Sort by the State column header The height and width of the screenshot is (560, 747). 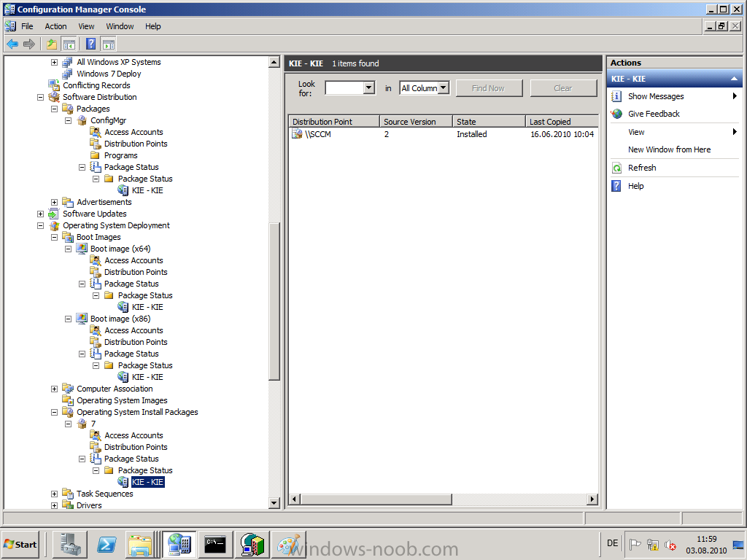pos(489,122)
